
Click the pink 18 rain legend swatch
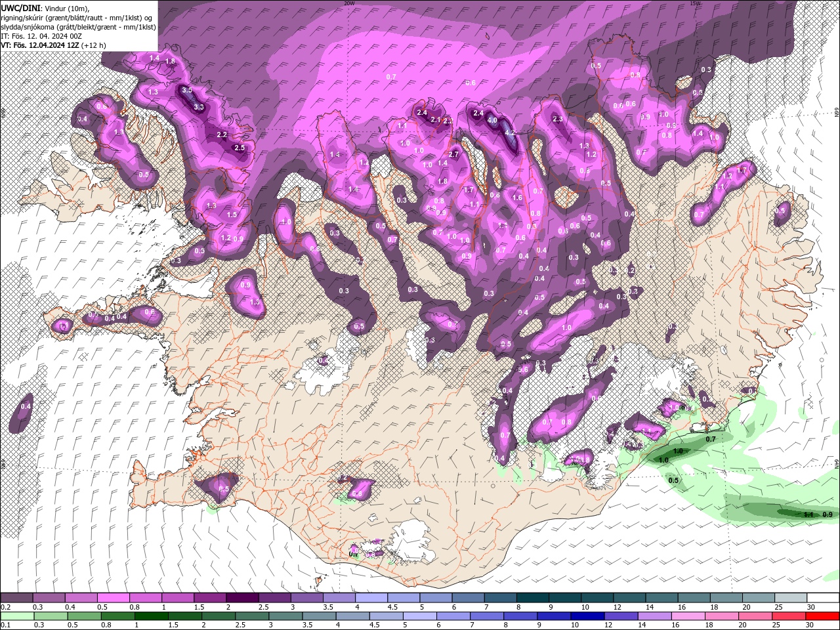[723, 616]
